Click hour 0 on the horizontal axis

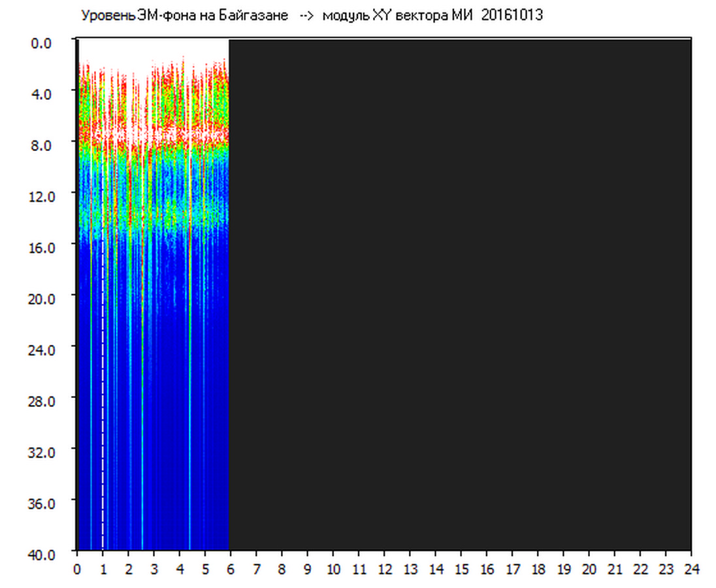click(77, 569)
